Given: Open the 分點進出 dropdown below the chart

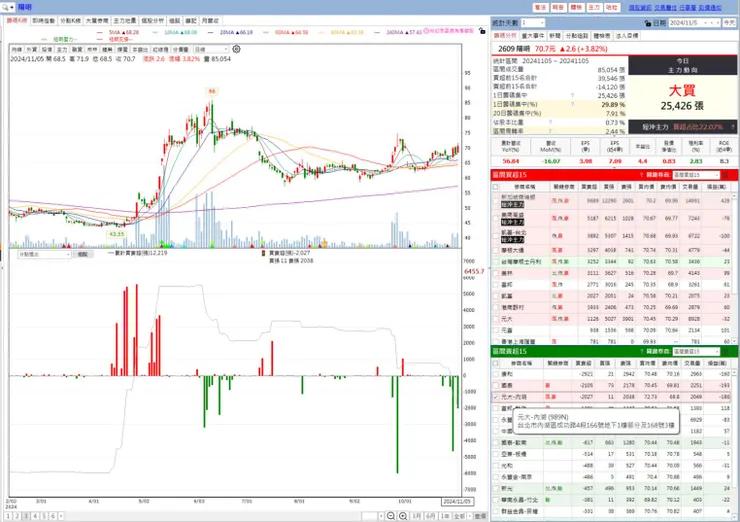Looking at the screenshot, I should [x=44, y=254].
